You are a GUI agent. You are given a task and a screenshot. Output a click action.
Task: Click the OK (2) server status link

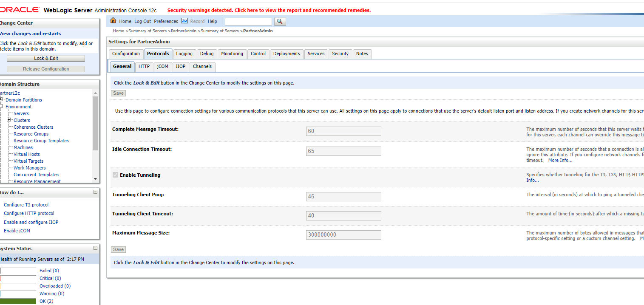point(46,301)
